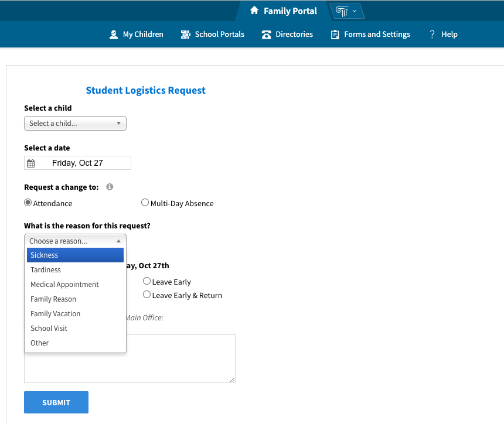Choose School Visit from the list
Image resolution: width=504 pixels, height=424 pixels.
(75, 329)
